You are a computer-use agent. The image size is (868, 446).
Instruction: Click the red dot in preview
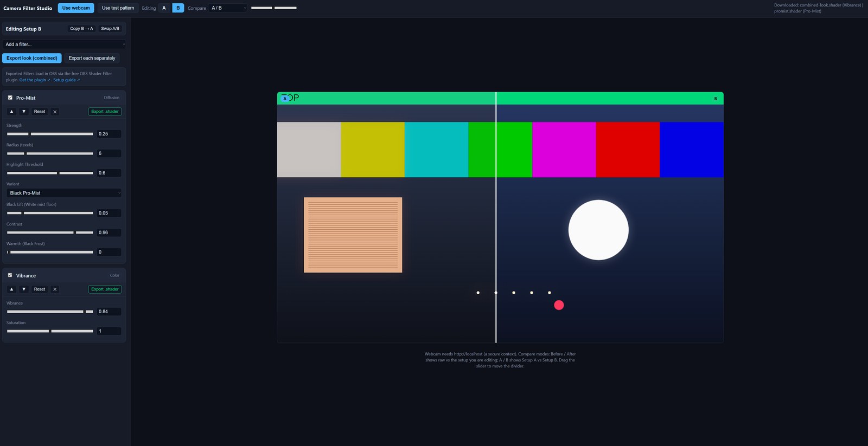click(559, 305)
